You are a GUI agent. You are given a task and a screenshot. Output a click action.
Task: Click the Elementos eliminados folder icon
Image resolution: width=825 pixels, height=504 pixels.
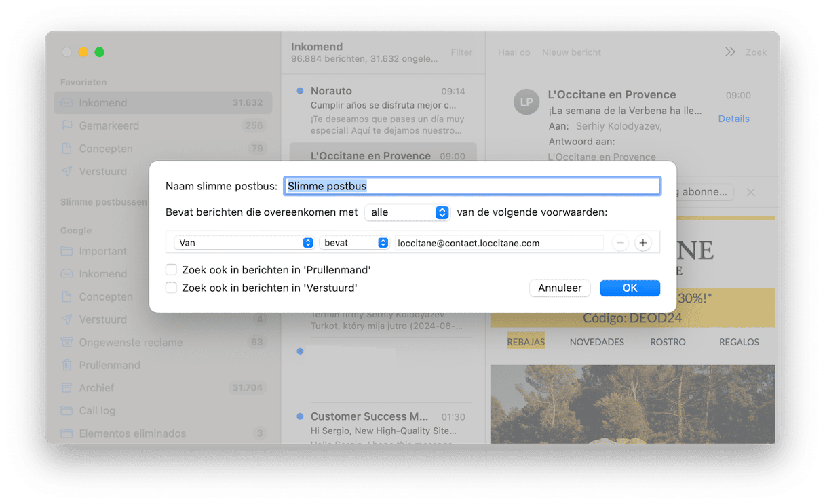[66, 433]
